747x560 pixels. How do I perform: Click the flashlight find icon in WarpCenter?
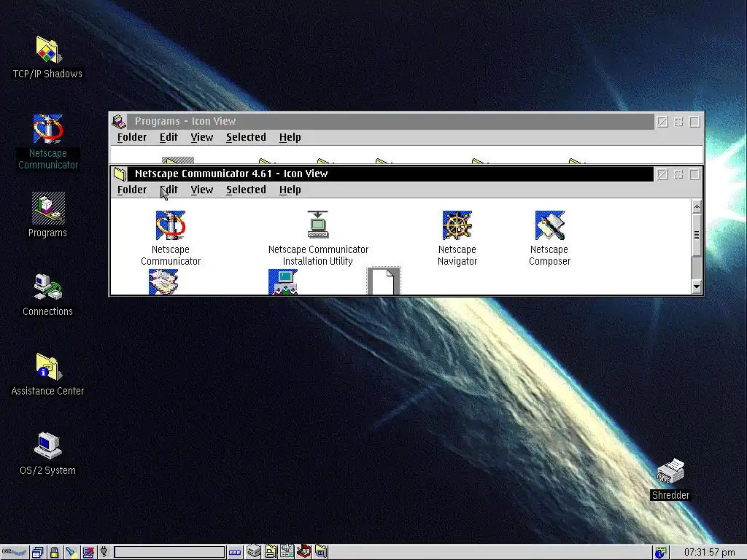(71, 553)
